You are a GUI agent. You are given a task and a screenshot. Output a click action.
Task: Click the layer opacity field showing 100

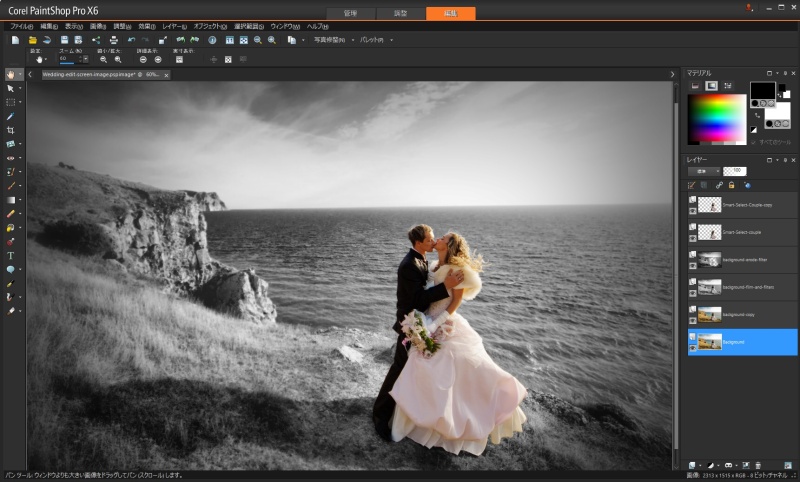tap(735, 171)
